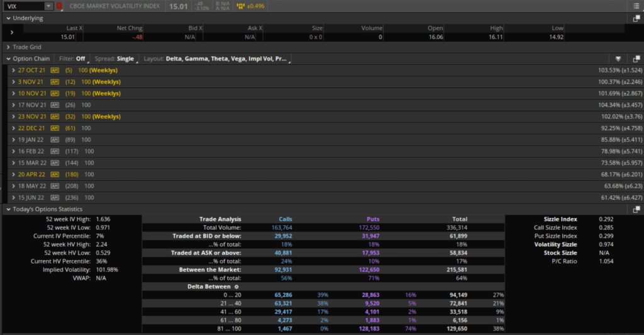Expand the 15 JUN 22 expiration
Screen dimensions: 644x335
(x=14, y=198)
